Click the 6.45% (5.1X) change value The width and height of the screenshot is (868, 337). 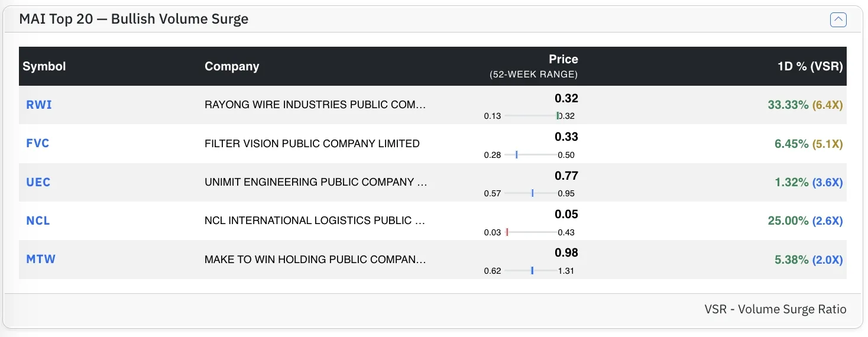coord(809,144)
